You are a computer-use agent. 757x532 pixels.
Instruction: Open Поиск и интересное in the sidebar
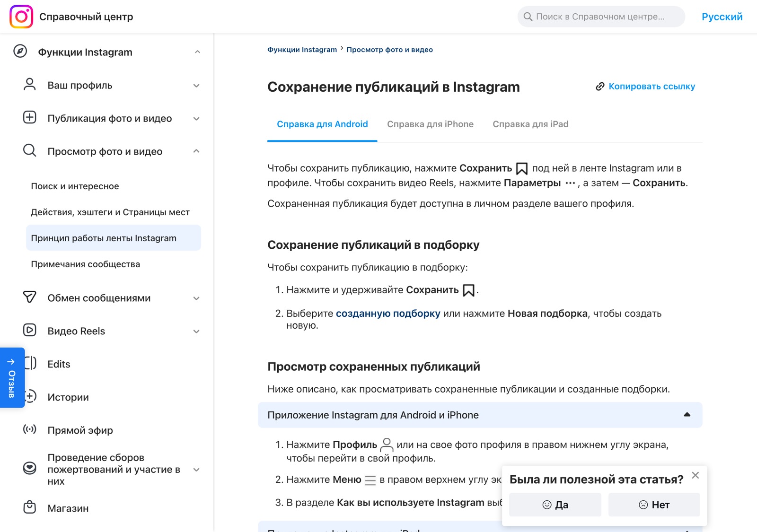click(75, 186)
